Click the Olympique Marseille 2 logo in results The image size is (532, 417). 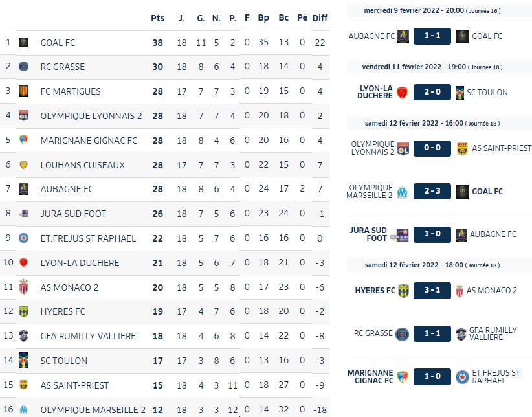pyautogui.click(x=403, y=192)
